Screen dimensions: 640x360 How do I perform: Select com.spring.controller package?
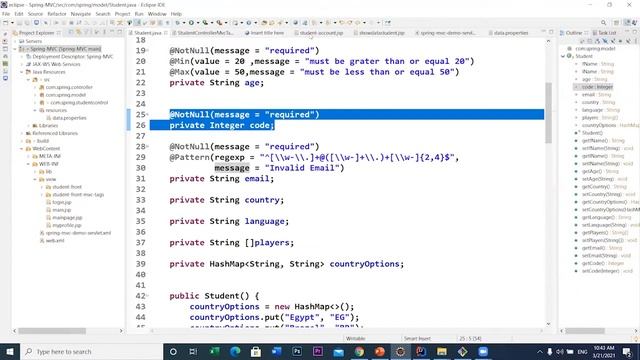tap(69, 87)
